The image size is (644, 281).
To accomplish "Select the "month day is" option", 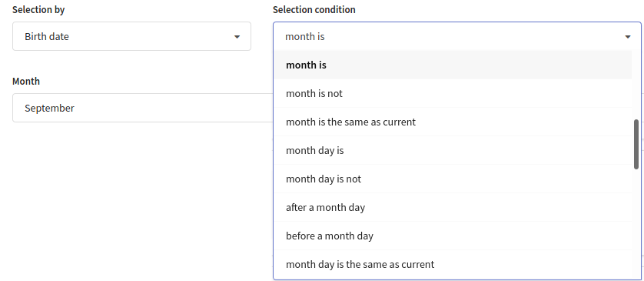I will (453, 150).
